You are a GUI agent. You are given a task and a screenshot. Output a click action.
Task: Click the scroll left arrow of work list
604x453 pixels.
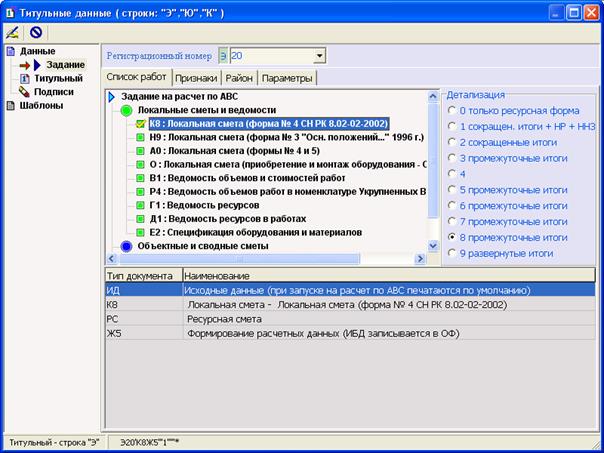(x=112, y=259)
